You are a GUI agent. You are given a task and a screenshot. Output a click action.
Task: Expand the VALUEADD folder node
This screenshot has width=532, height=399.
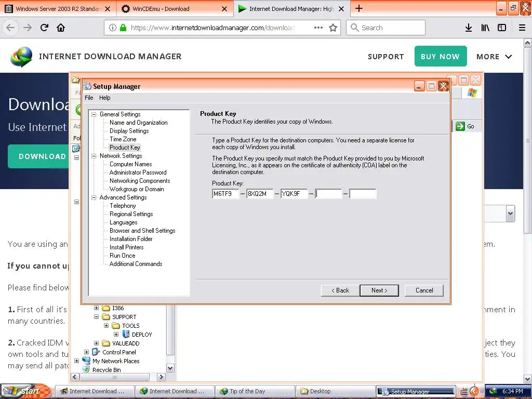pyautogui.click(x=96, y=343)
